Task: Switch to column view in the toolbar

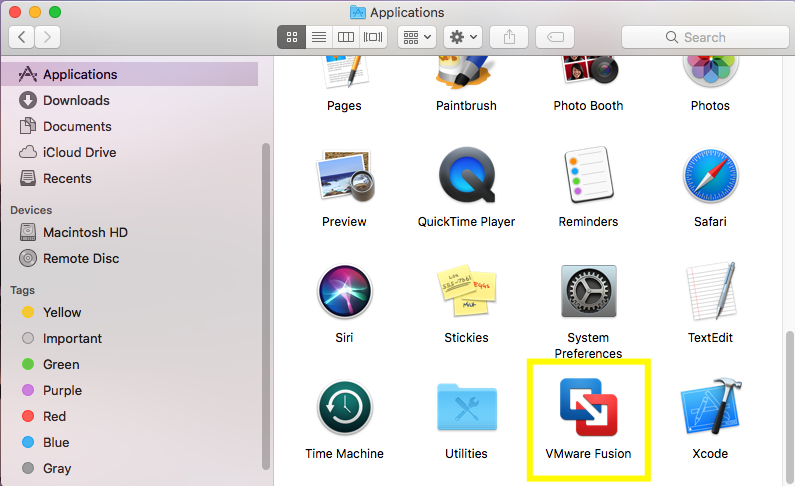Action: tap(346, 37)
